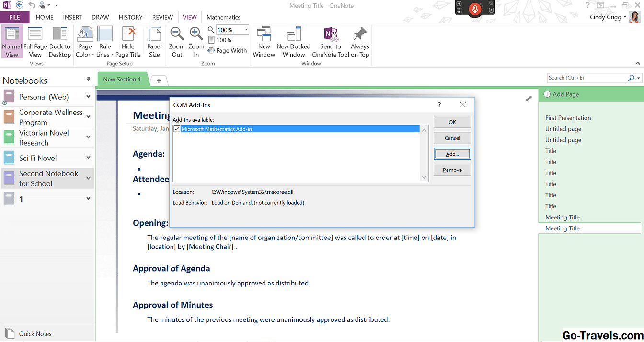Open a New Docked Window

[x=294, y=42]
